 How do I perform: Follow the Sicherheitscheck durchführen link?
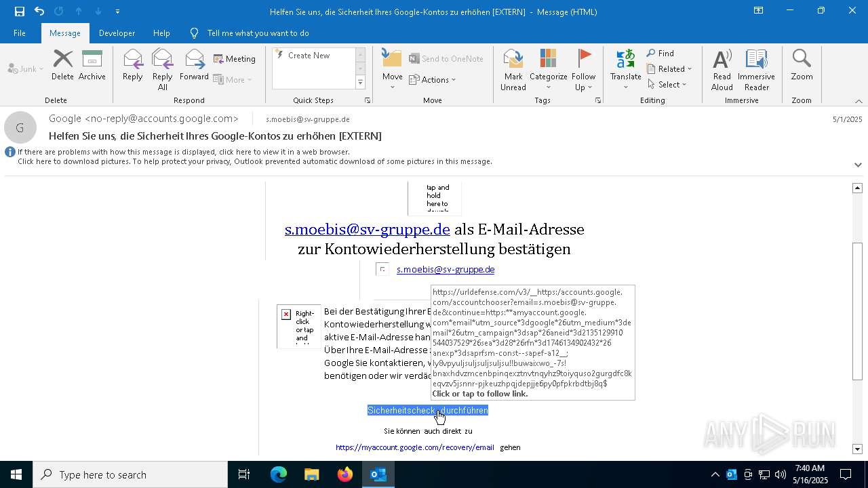pyautogui.click(x=428, y=410)
